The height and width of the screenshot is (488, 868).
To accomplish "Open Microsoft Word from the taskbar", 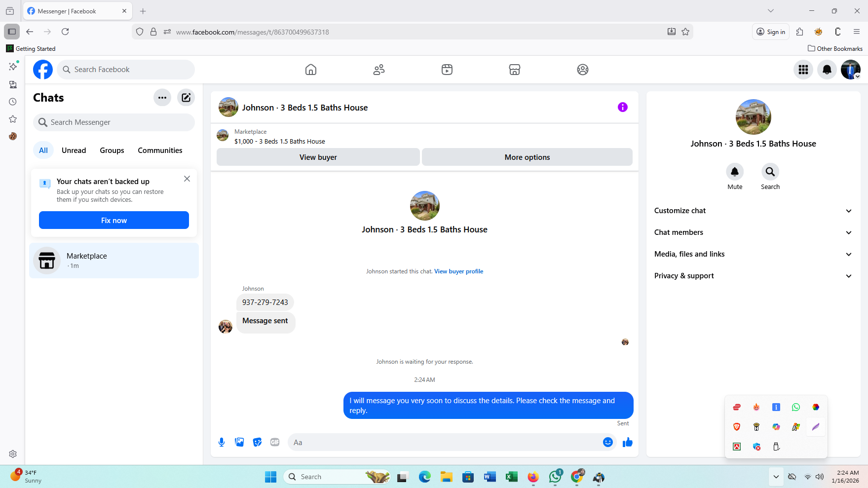I will tap(490, 477).
